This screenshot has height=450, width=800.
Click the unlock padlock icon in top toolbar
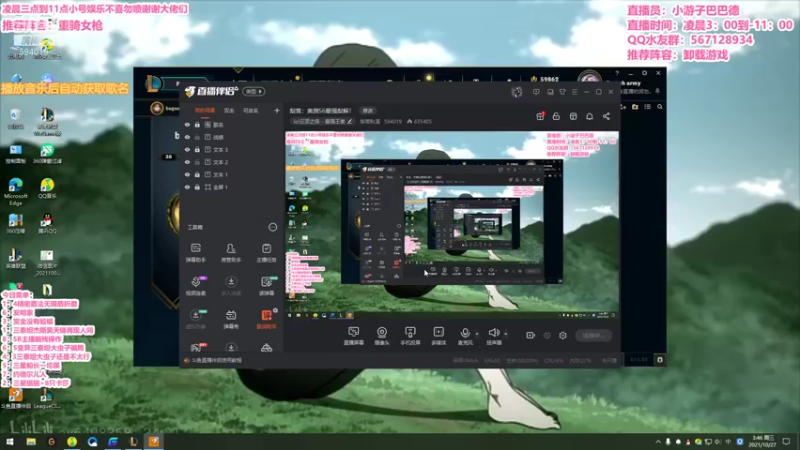click(x=556, y=116)
